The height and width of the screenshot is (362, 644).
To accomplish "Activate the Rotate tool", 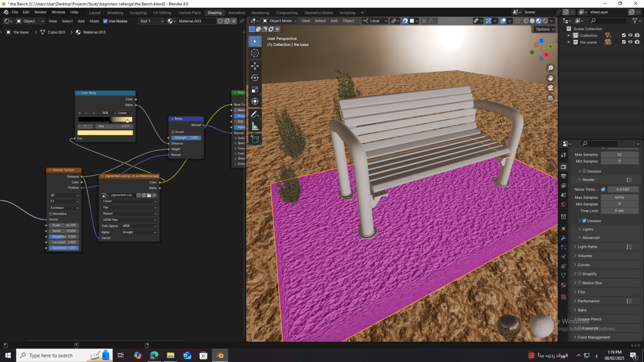I will [x=255, y=77].
